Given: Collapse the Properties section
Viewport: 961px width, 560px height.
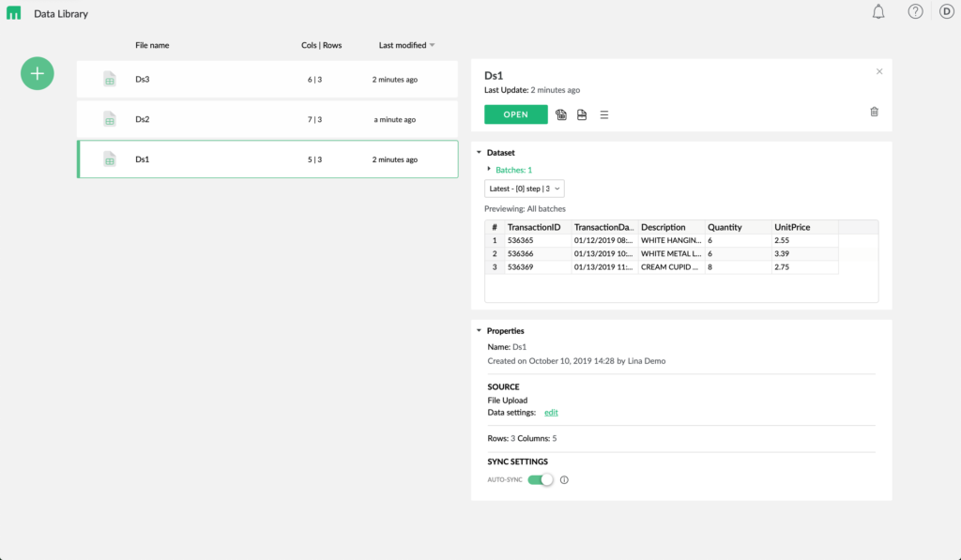Looking at the screenshot, I should pos(478,330).
